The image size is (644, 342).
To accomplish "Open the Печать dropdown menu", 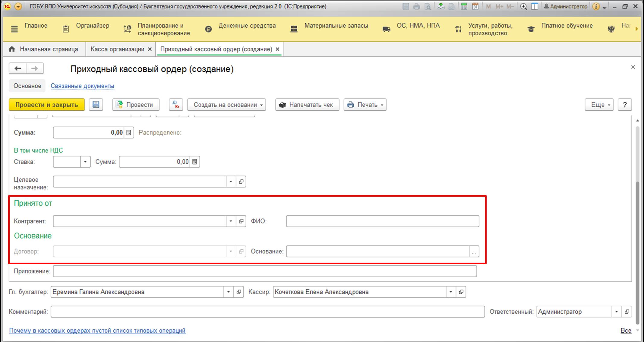I will (365, 105).
